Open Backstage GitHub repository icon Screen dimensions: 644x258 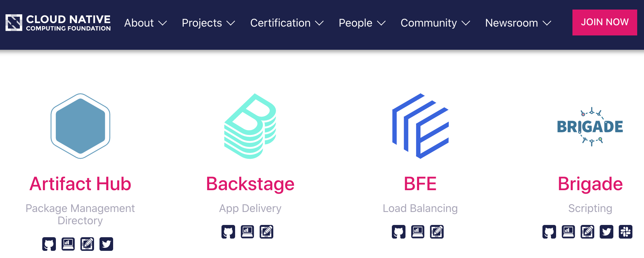pos(228,232)
